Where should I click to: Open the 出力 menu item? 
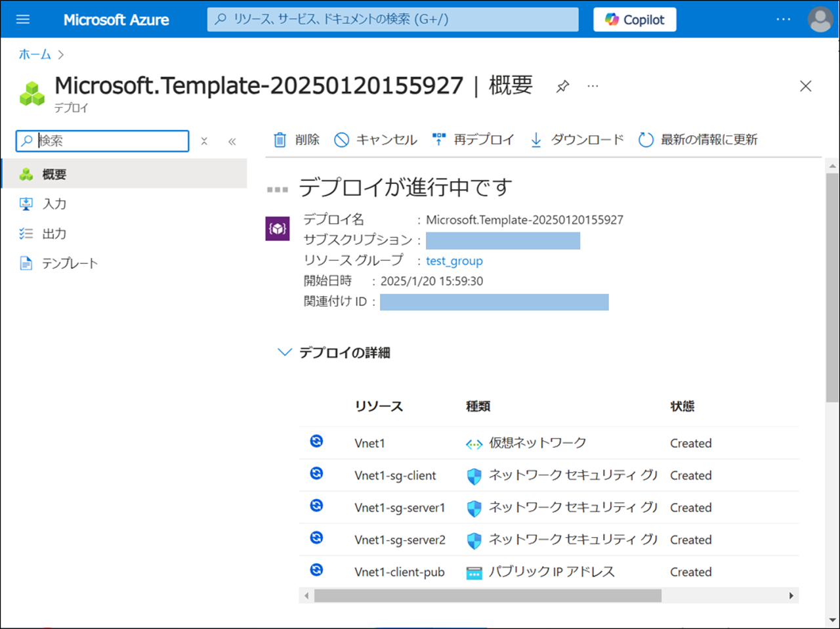point(54,234)
